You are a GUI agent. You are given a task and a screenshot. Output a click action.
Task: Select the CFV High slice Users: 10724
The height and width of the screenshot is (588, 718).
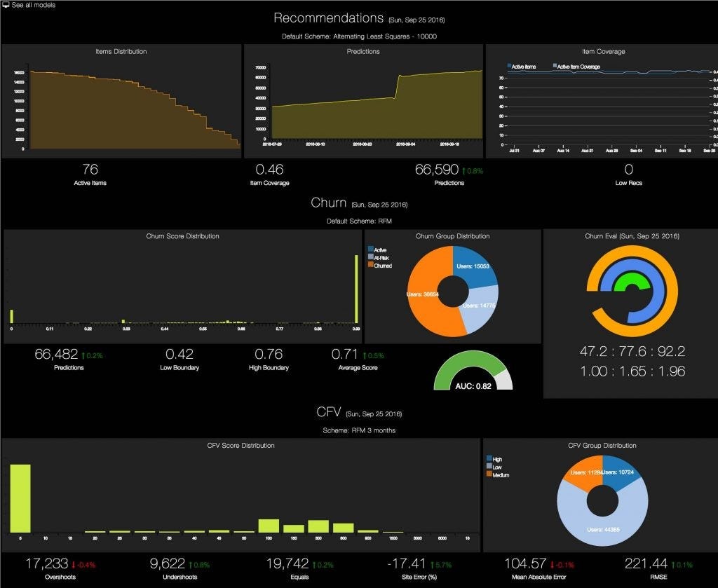(x=619, y=472)
